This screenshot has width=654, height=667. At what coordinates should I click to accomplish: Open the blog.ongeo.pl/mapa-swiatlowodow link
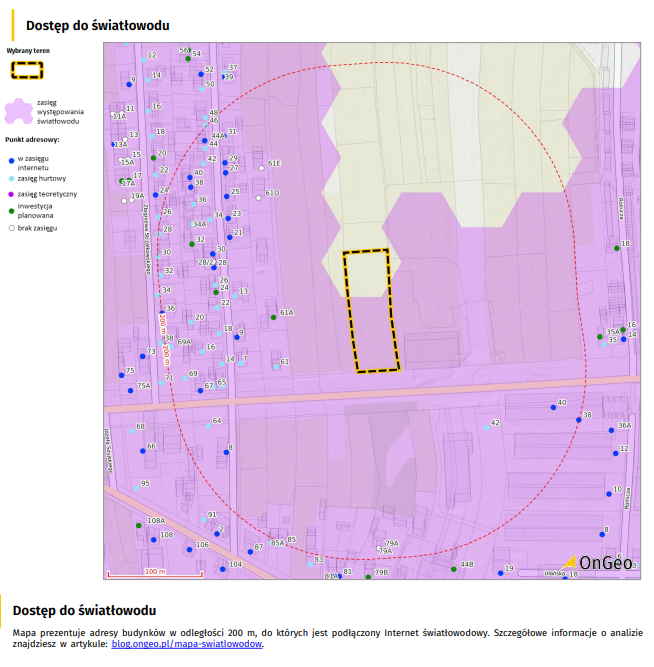pos(187,645)
